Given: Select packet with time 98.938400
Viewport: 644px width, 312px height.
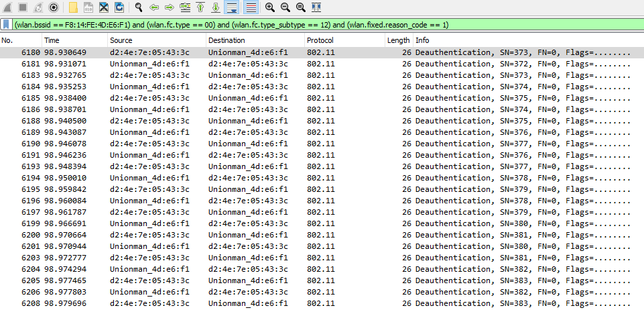Looking at the screenshot, I should click(322, 98).
